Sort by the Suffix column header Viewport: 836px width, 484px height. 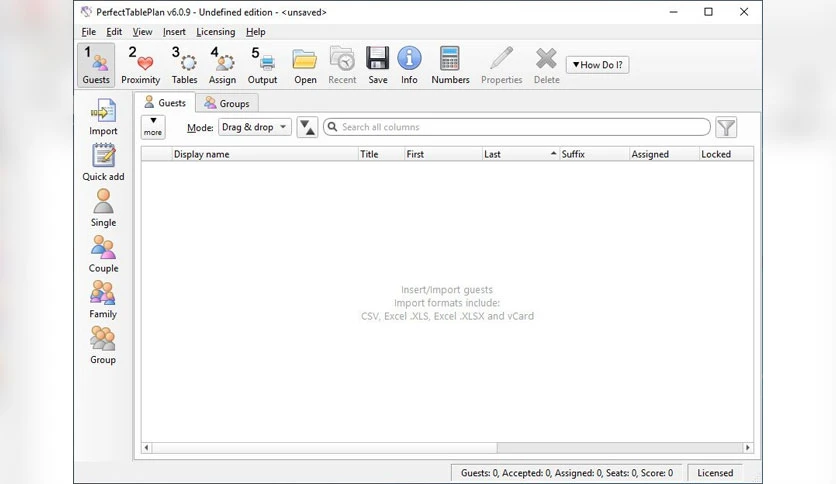point(594,154)
